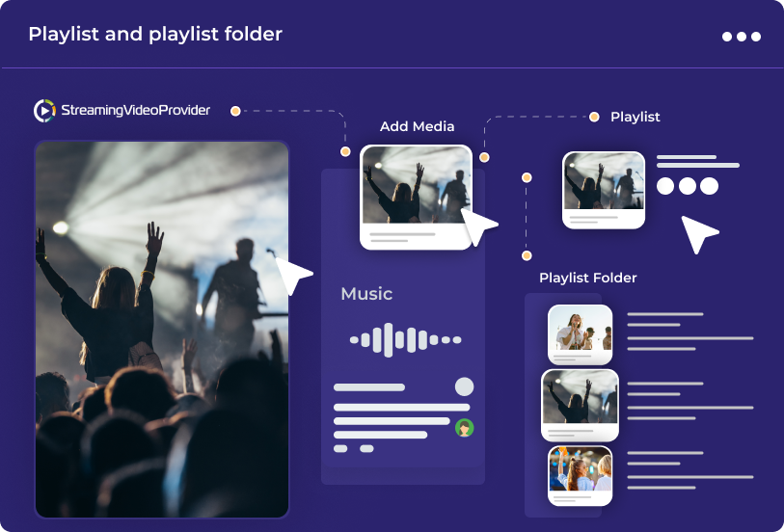
Task: Click the StreamingVideoProvider logo icon
Action: pyautogui.click(x=44, y=111)
